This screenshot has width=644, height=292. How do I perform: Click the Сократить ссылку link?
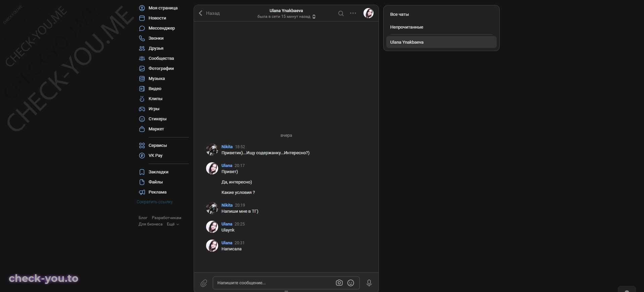tap(155, 202)
